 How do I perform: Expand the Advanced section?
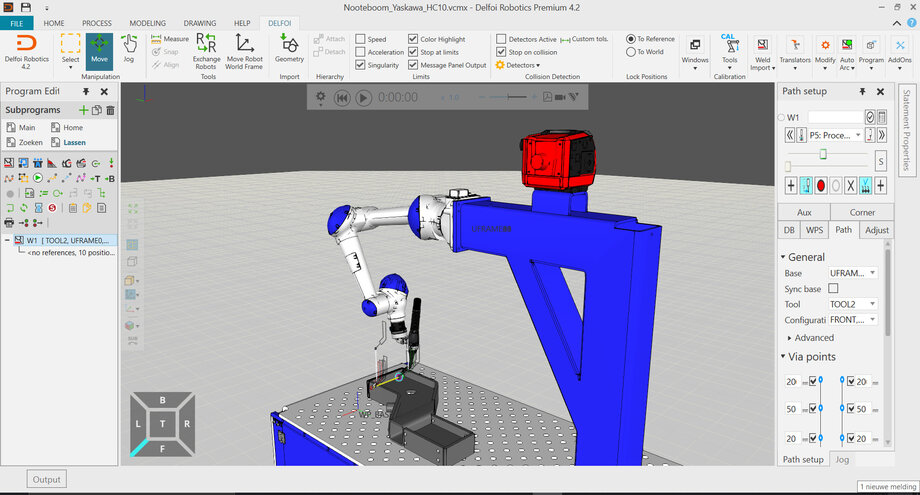tap(814, 338)
